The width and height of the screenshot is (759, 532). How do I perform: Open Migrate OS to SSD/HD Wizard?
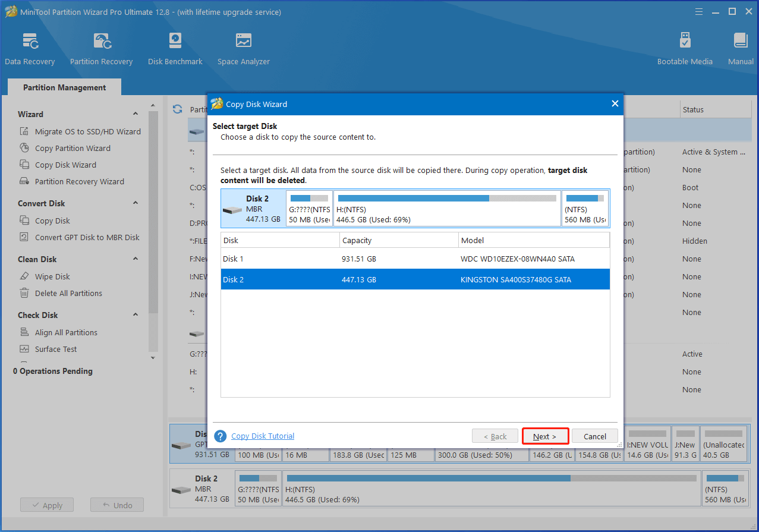coord(87,131)
